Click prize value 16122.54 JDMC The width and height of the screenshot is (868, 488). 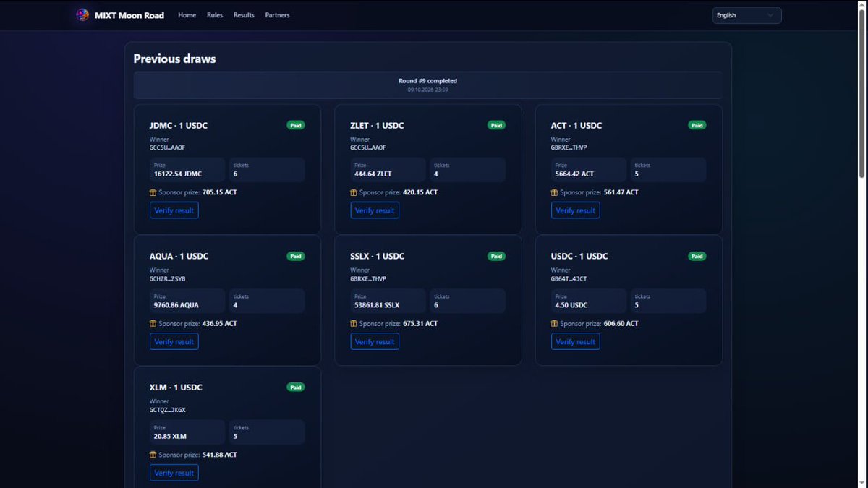click(178, 174)
